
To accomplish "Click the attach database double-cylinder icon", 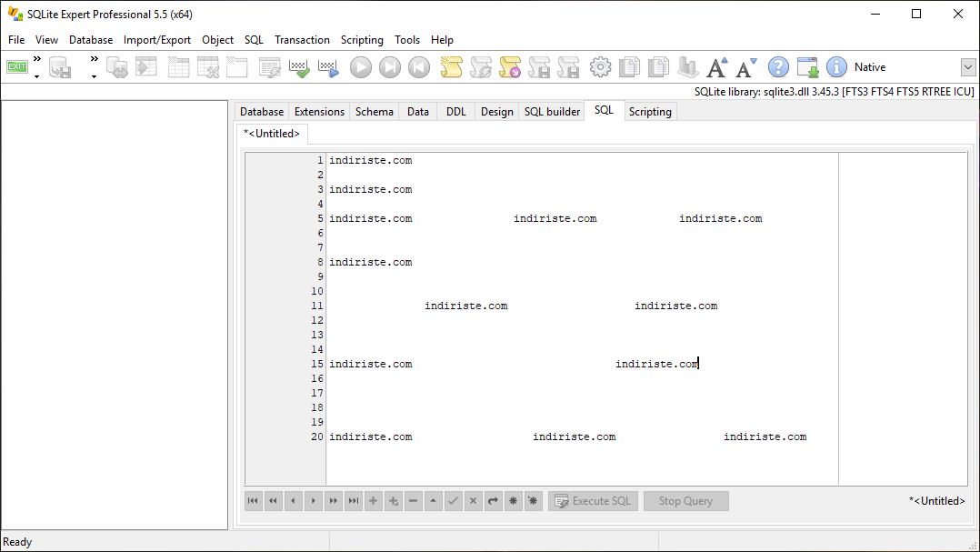I will point(117,67).
